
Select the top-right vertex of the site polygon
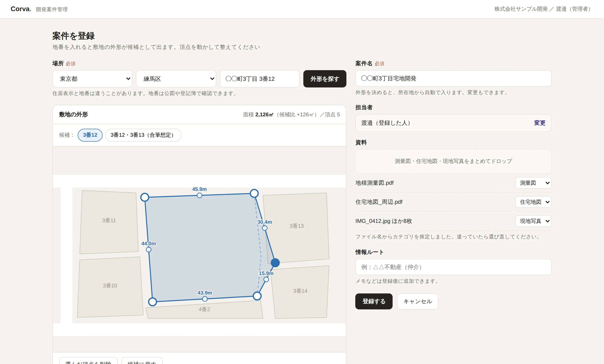[254, 193]
